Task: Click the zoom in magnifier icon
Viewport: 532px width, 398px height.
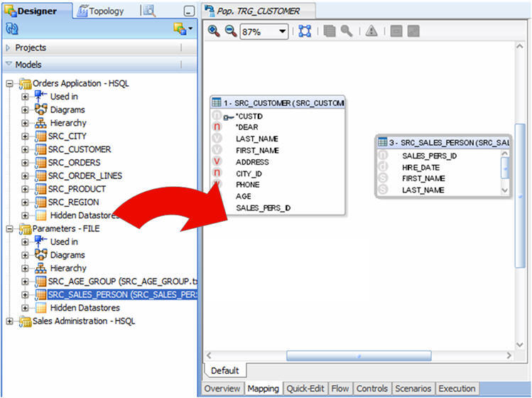Action: tap(214, 31)
